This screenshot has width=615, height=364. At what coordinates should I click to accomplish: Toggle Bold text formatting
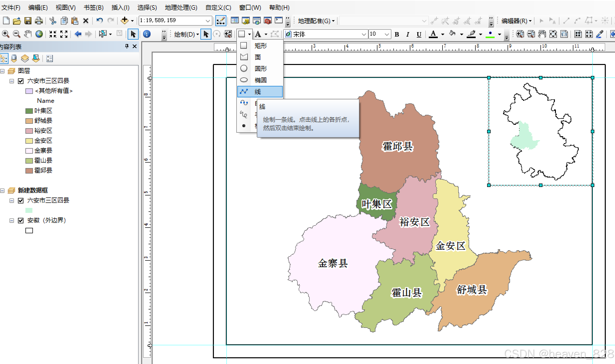(397, 34)
